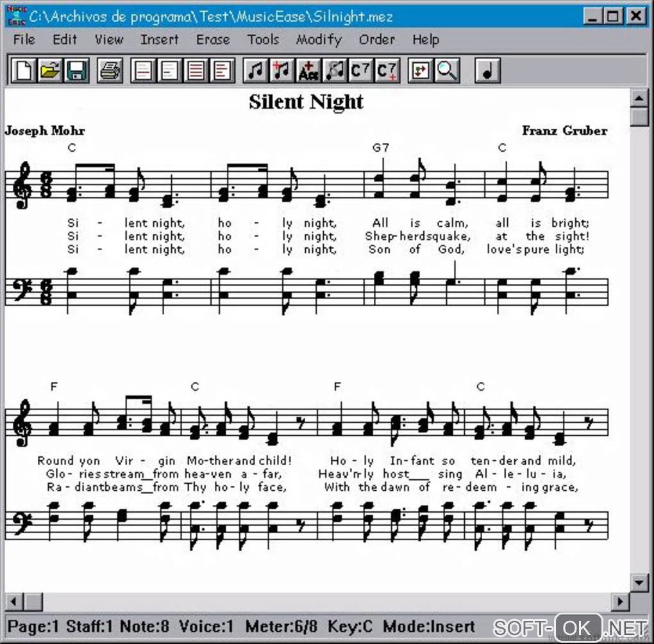Click the treble clef on first staff
The width and height of the screenshot is (654, 644).
tap(21, 185)
